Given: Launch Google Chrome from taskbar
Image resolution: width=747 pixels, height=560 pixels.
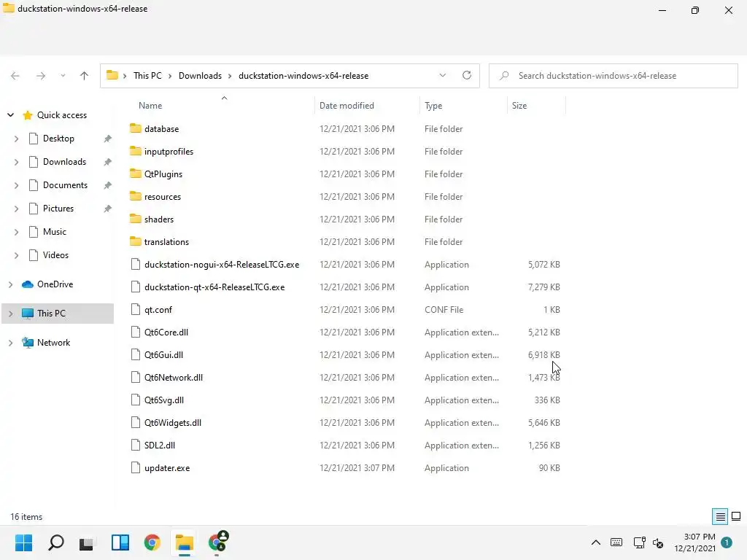Looking at the screenshot, I should (x=152, y=542).
